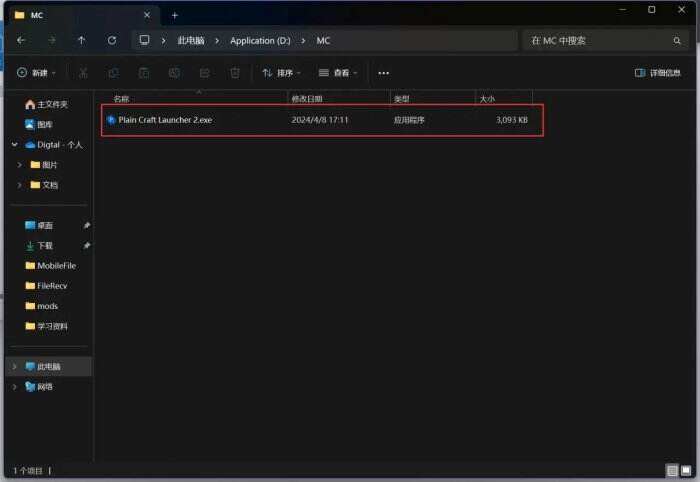Toggle the details pane button
Viewport: 700px width, 482px height.
click(657, 73)
